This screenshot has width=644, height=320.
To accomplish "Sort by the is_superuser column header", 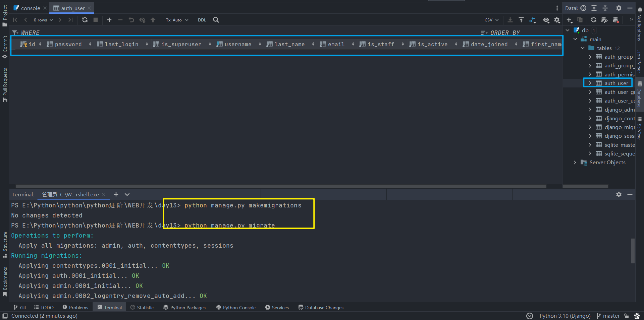I will click(x=181, y=44).
